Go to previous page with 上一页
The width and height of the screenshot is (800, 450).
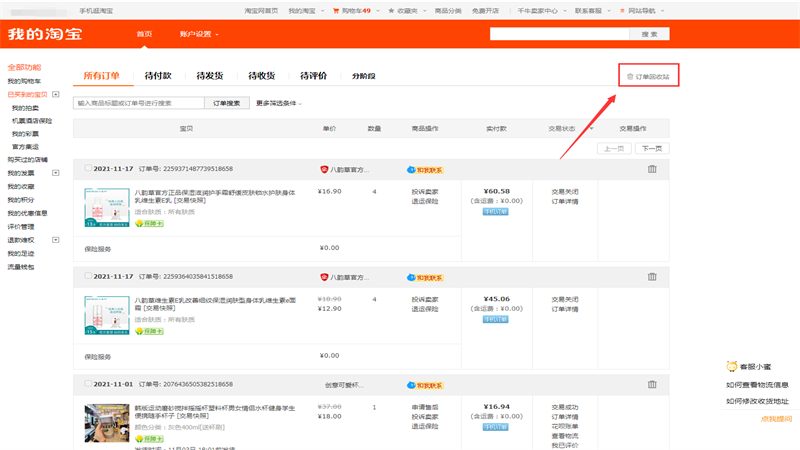(614, 148)
